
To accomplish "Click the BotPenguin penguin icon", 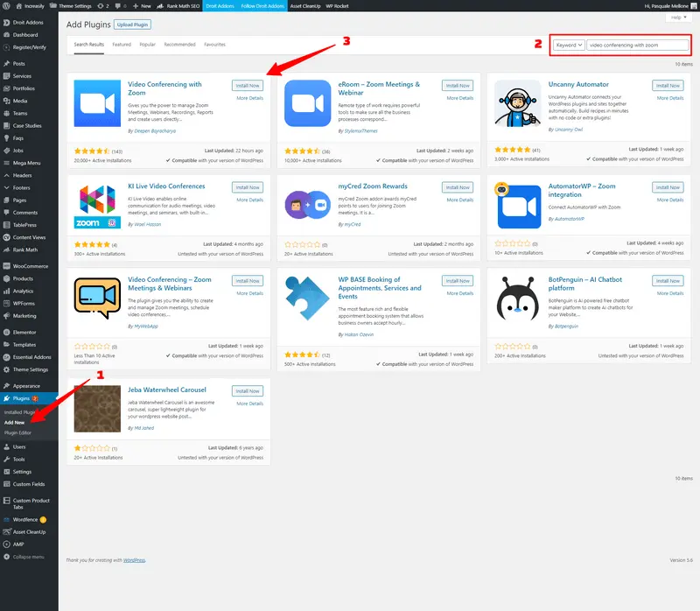I will pyautogui.click(x=517, y=299).
